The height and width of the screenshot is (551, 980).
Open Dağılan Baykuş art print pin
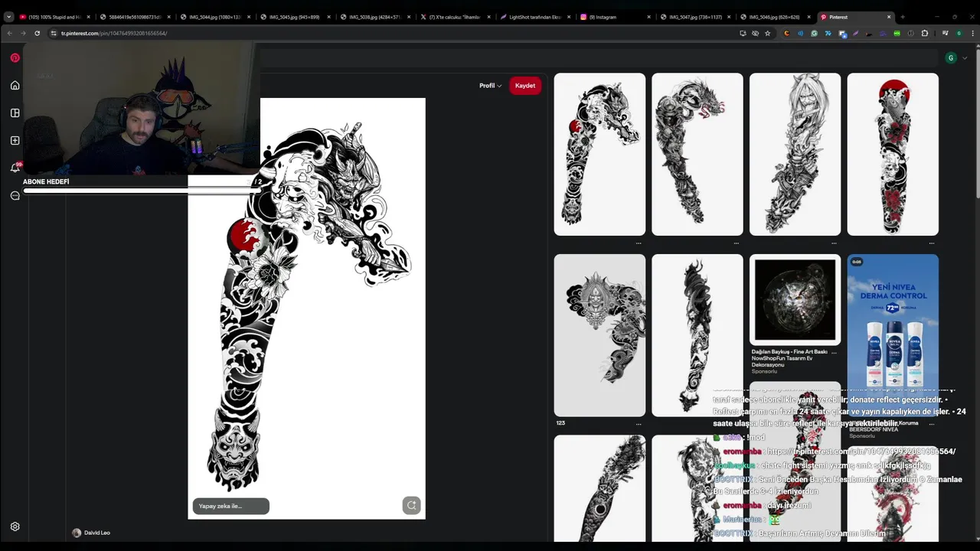795,300
